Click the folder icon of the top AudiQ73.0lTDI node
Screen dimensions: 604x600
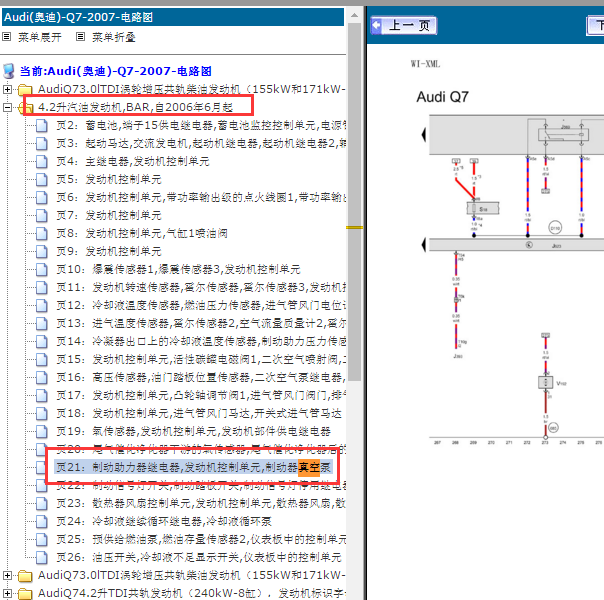25,89
